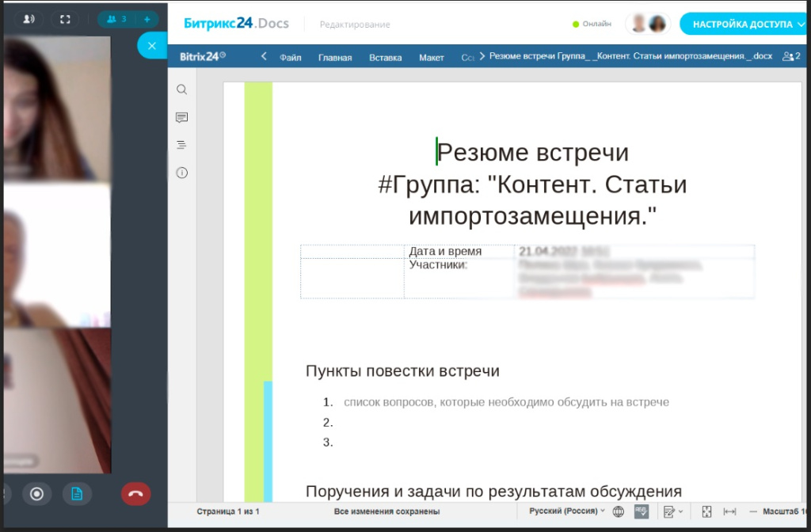Click the document file name in the toolbar
The width and height of the screenshot is (811, 532).
[x=630, y=56]
